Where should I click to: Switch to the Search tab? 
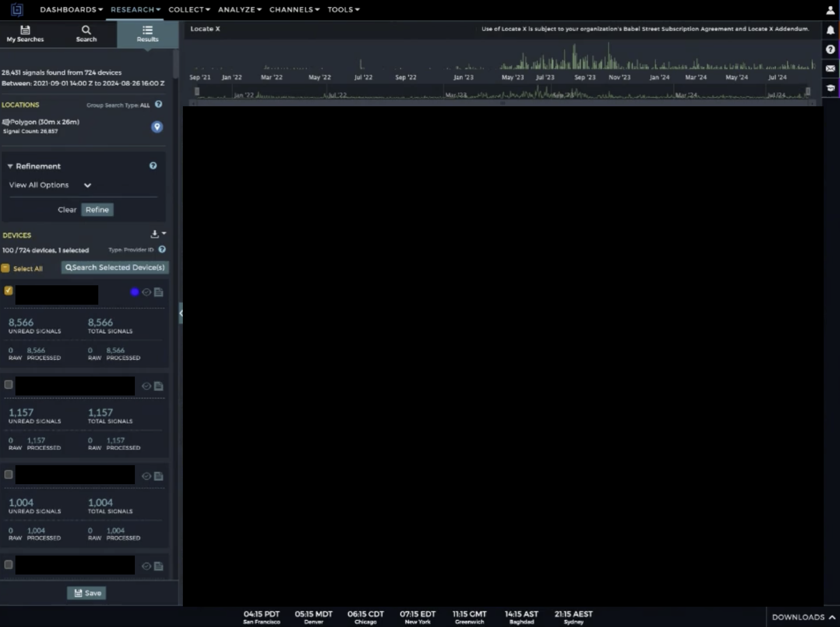tap(86, 34)
